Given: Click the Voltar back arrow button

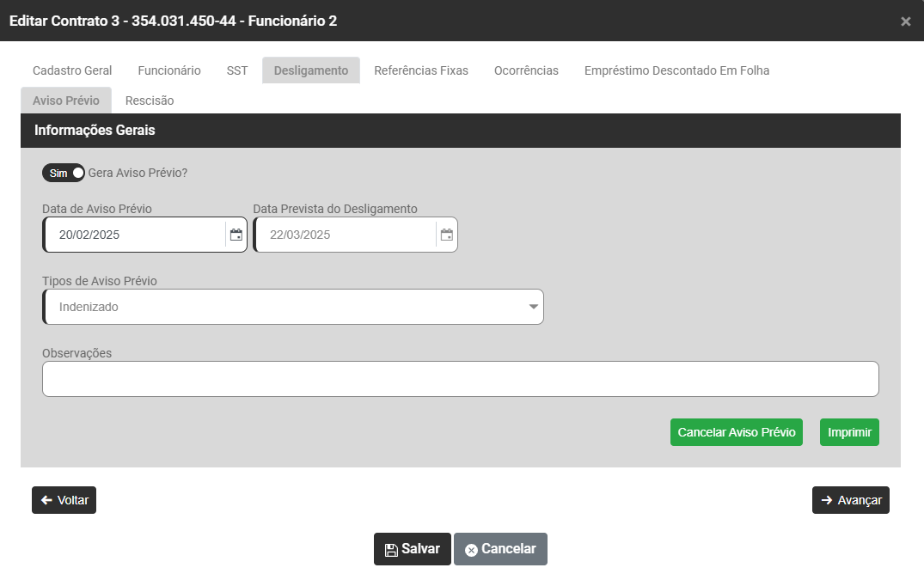Looking at the screenshot, I should coord(64,500).
